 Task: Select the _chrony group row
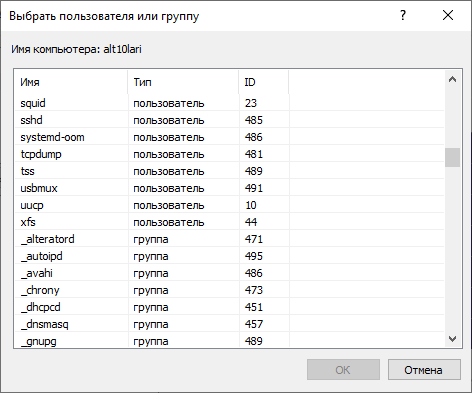pyautogui.click(x=229, y=290)
